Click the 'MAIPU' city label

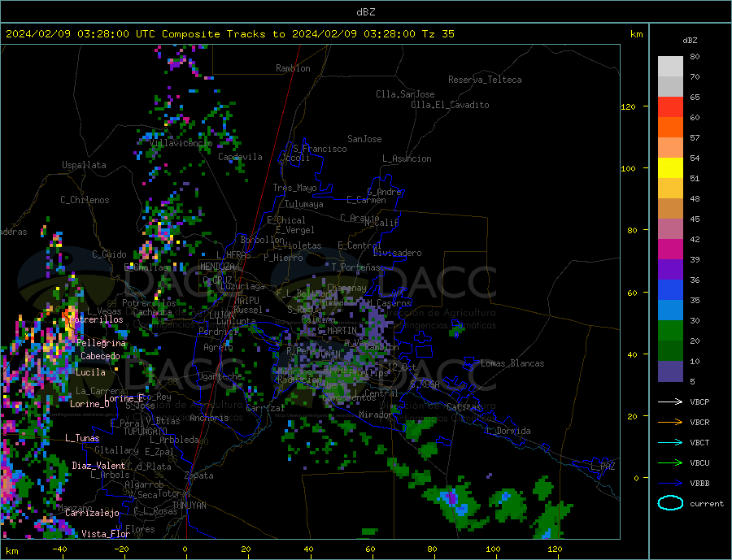point(246,301)
